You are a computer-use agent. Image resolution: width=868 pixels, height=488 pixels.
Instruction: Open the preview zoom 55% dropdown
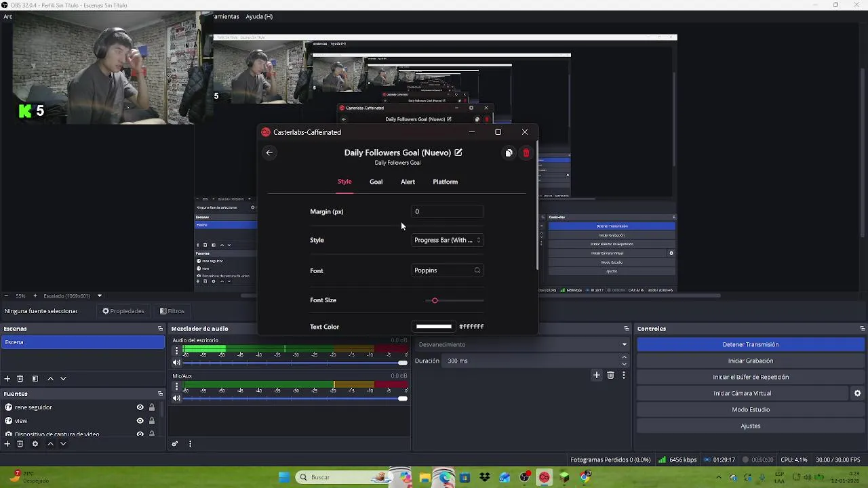(21, 296)
